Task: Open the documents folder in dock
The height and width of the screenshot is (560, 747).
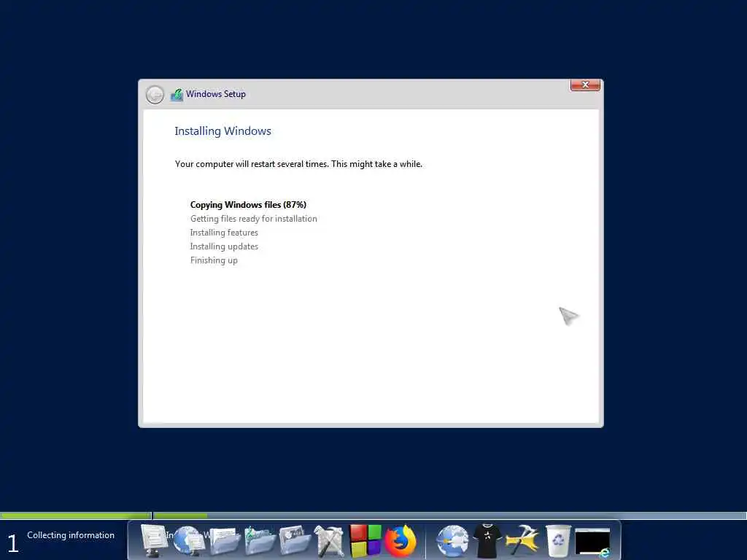Action: point(225,541)
